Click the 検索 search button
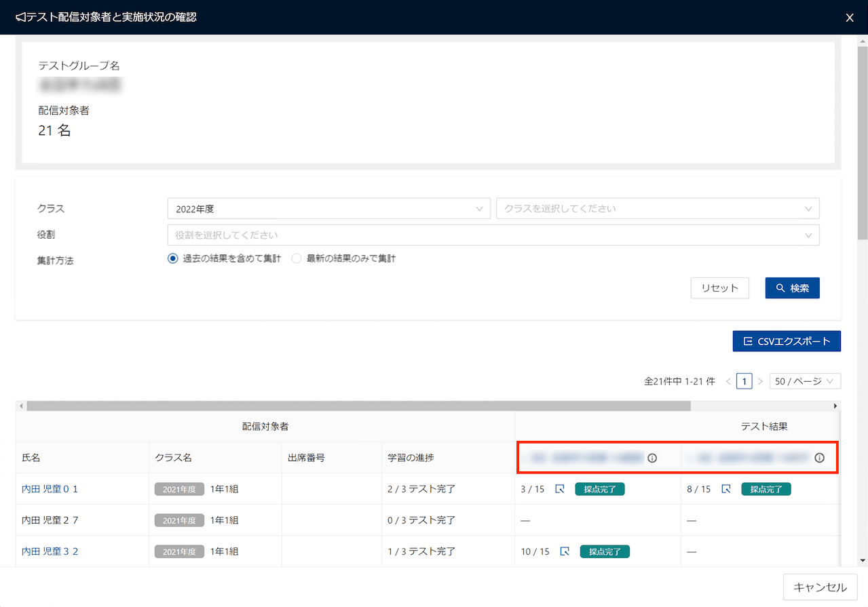Viewport: 868px width, 607px height. (792, 288)
